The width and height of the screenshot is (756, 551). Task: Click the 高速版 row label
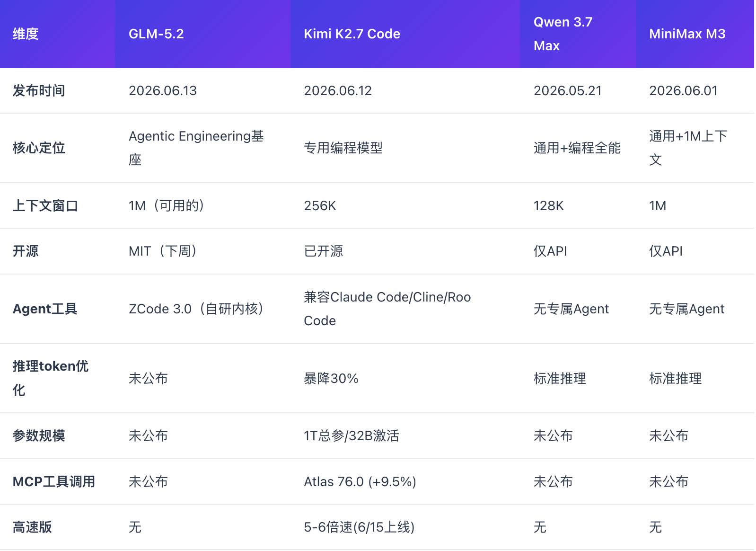point(32,527)
